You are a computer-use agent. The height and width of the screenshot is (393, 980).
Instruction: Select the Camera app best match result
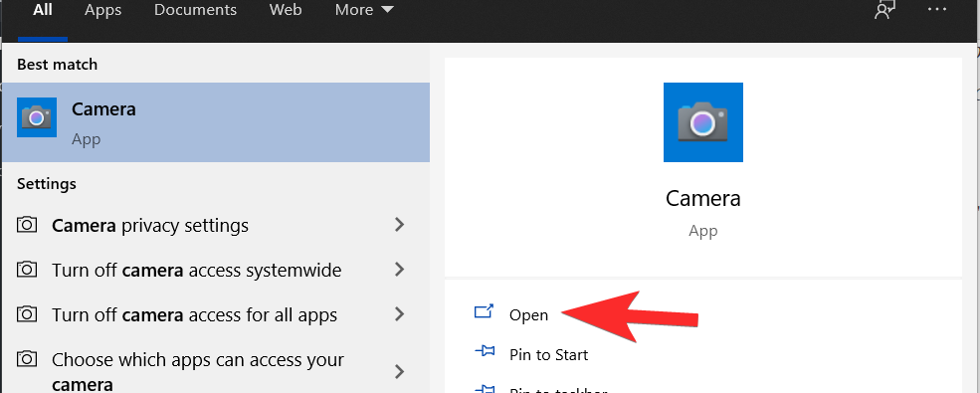[216, 122]
